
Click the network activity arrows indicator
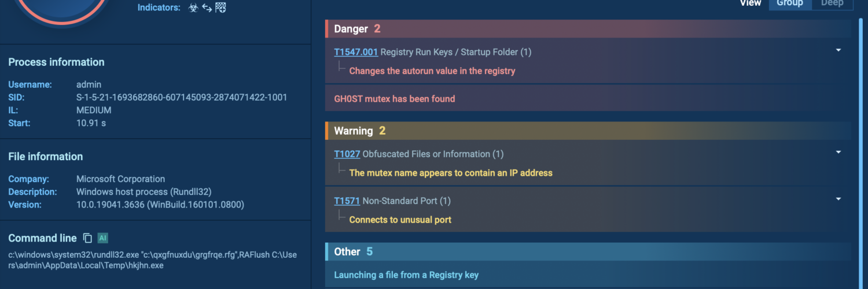point(207,8)
